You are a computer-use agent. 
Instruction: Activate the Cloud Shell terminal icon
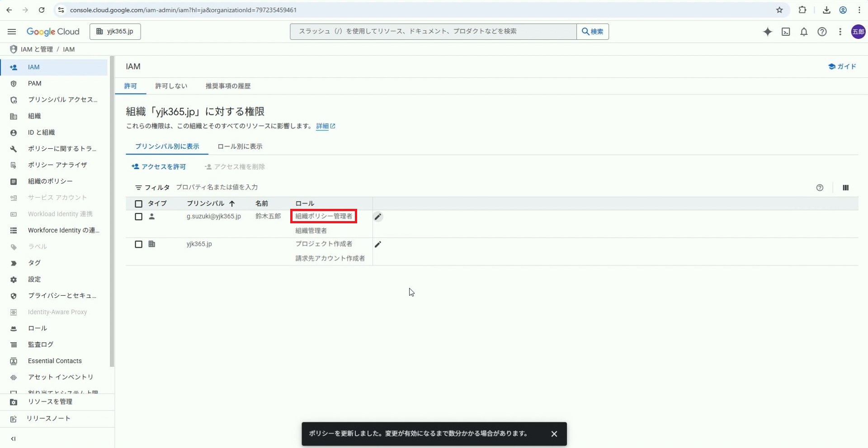[x=786, y=32]
